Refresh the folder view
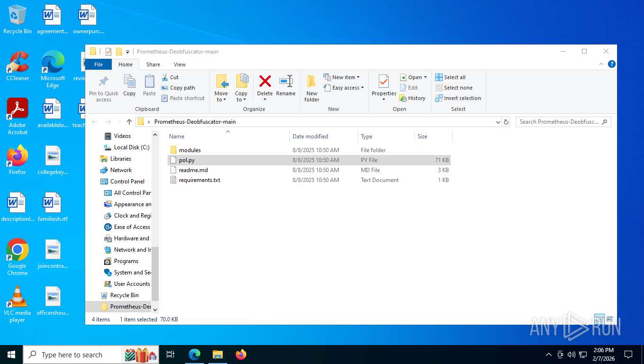 [506, 122]
